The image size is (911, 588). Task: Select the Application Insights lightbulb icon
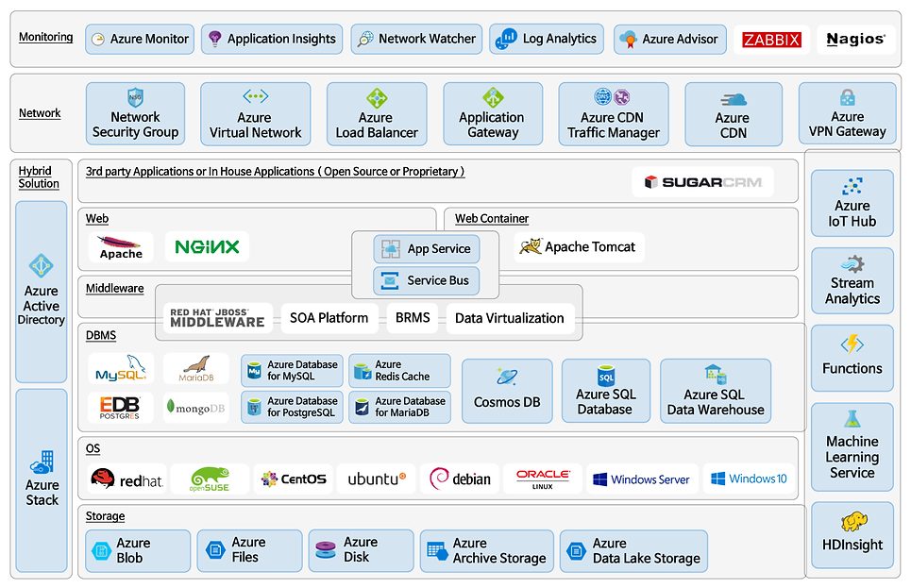click(x=215, y=39)
